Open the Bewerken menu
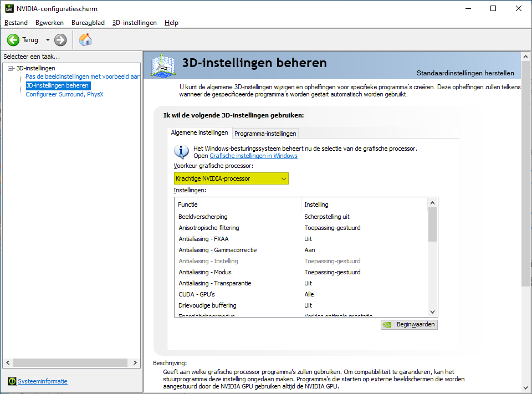 coord(49,23)
